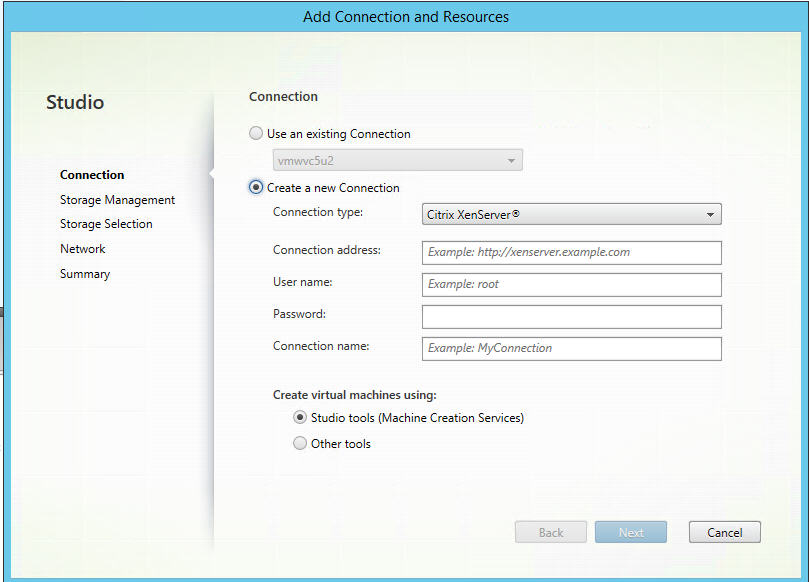Viewport: 809px width, 582px height.
Task: Click the Add Connection and Resources title bar
Action: (405, 17)
